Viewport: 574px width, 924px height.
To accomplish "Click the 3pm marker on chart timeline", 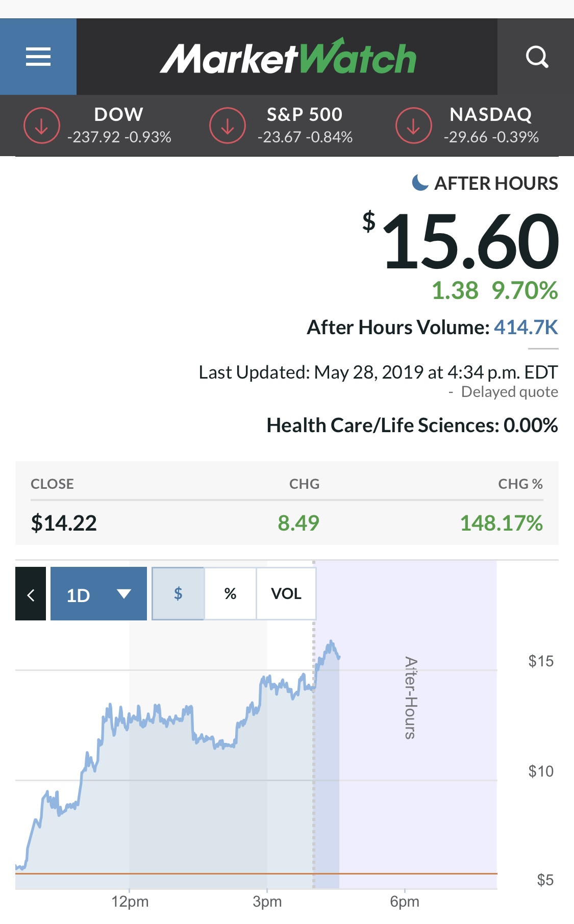I will (267, 901).
